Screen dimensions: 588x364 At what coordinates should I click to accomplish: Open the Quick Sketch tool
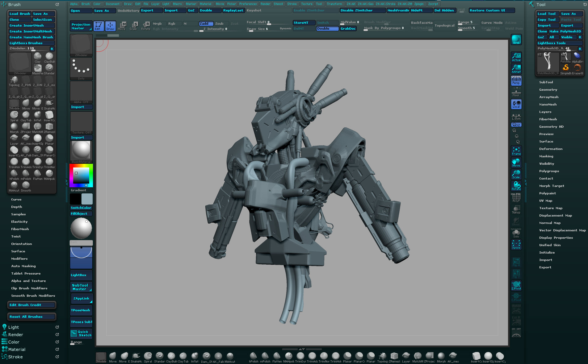(x=81, y=333)
